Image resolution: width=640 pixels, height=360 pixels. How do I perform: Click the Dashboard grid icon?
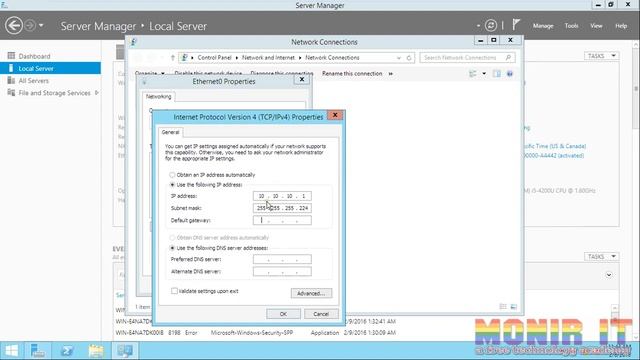point(11,56)
